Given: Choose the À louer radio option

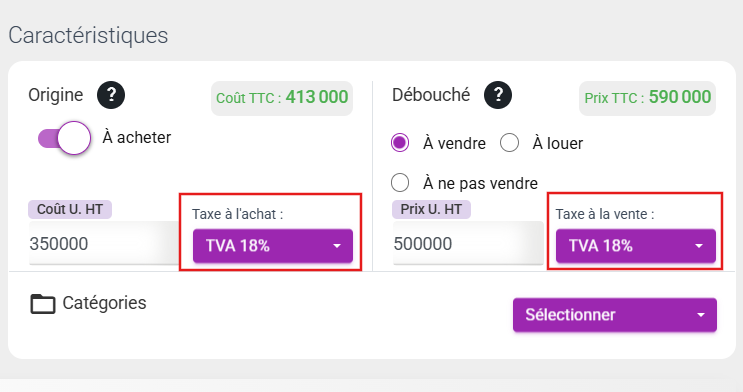Looking at the screenshot, I should coord(509,143).
